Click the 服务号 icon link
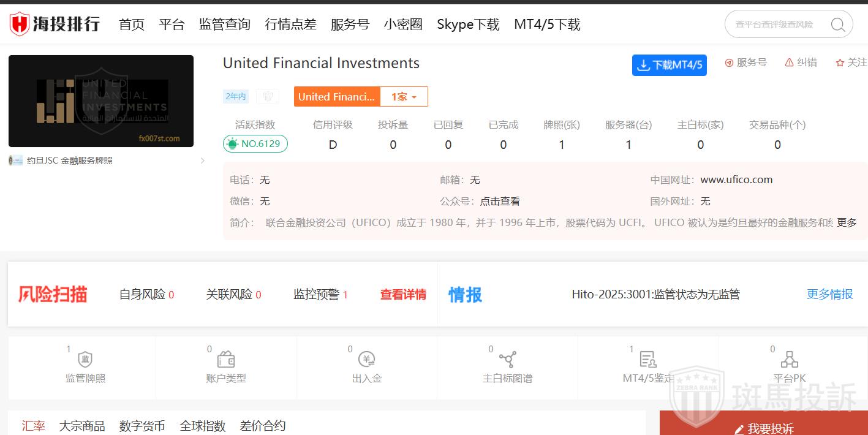868x435 pixels. 729,62
